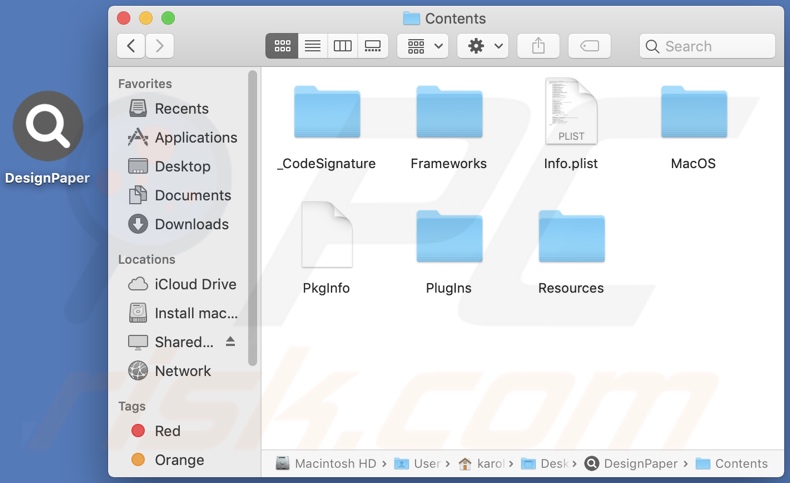Open the group-by arrangement dropdown
The height and width of the screenshot is (483, 790).
pos(423,46)
